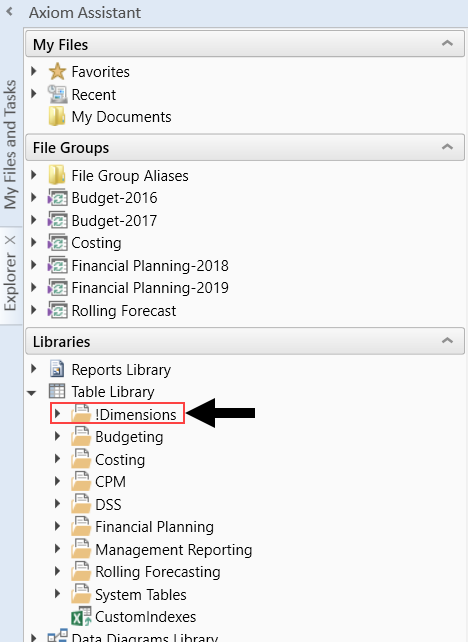Click the My Files section header
This screenshot has height=642, width=468.
(x=245, y=44)
